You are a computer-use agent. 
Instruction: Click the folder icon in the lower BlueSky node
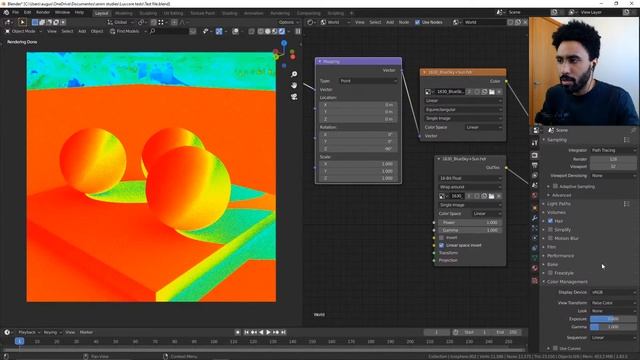click(491, 196)
